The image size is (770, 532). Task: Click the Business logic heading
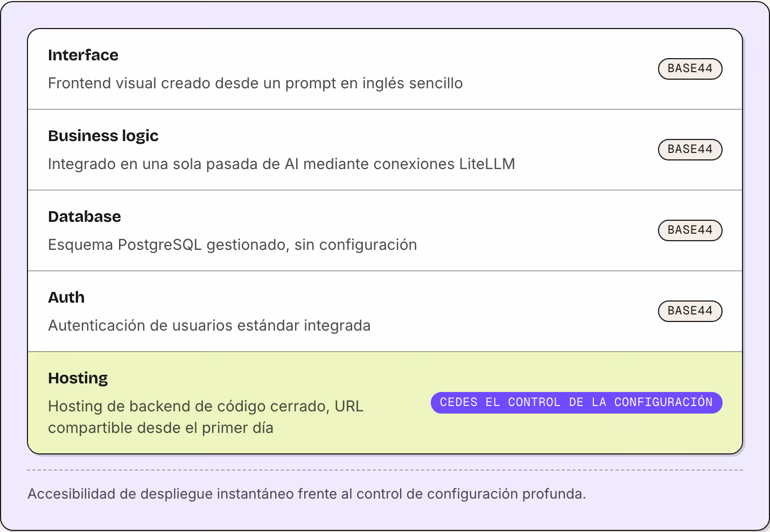click(103, 136)
